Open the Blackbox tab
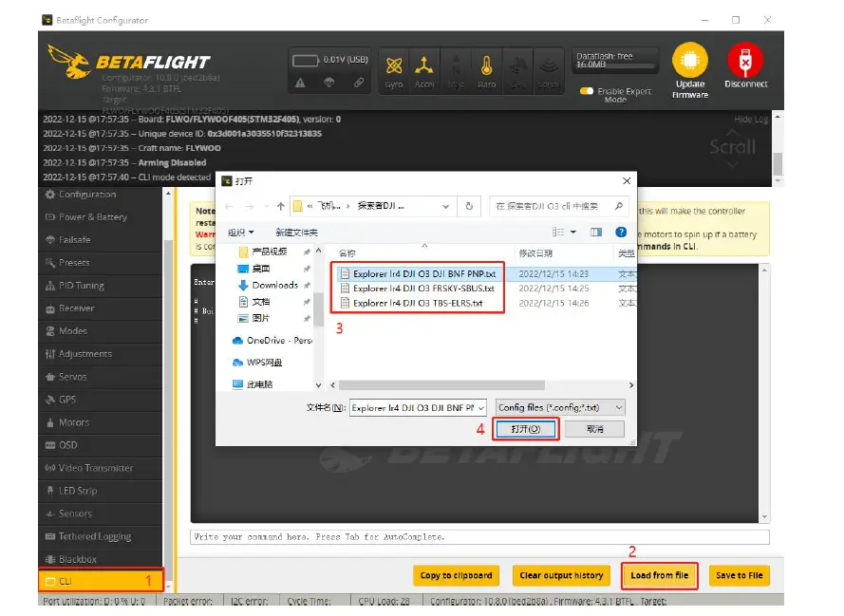 click(100, 559)
